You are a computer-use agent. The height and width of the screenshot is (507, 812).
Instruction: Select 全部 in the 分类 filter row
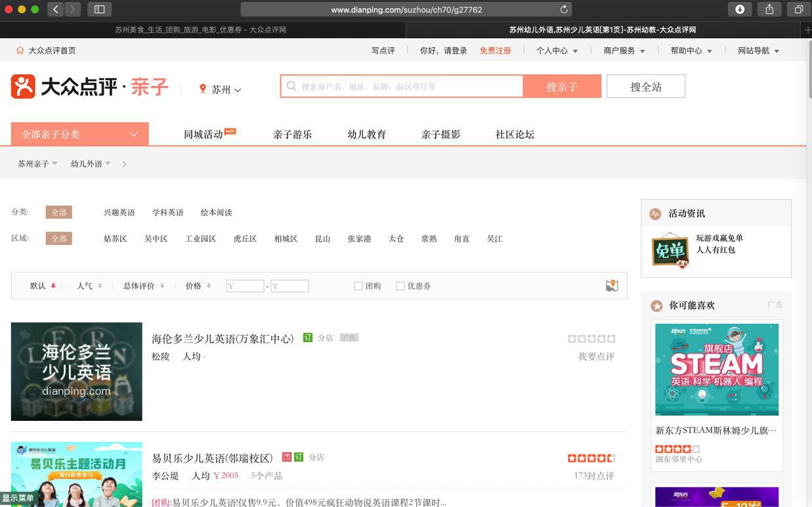(x=58, y=212)
